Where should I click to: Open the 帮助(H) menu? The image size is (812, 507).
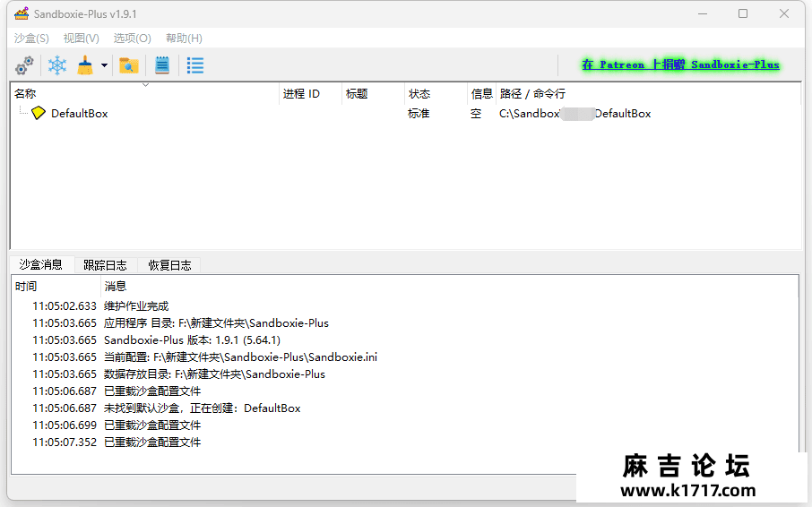coord(184,39)
